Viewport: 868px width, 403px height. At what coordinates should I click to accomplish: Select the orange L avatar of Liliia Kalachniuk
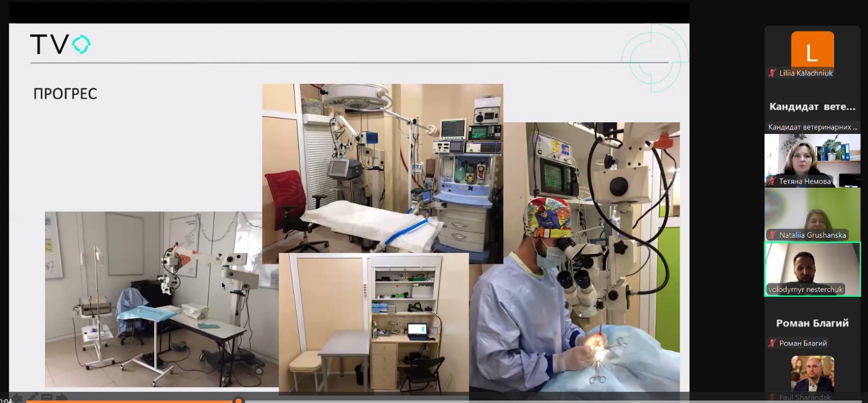pos(813,50)
